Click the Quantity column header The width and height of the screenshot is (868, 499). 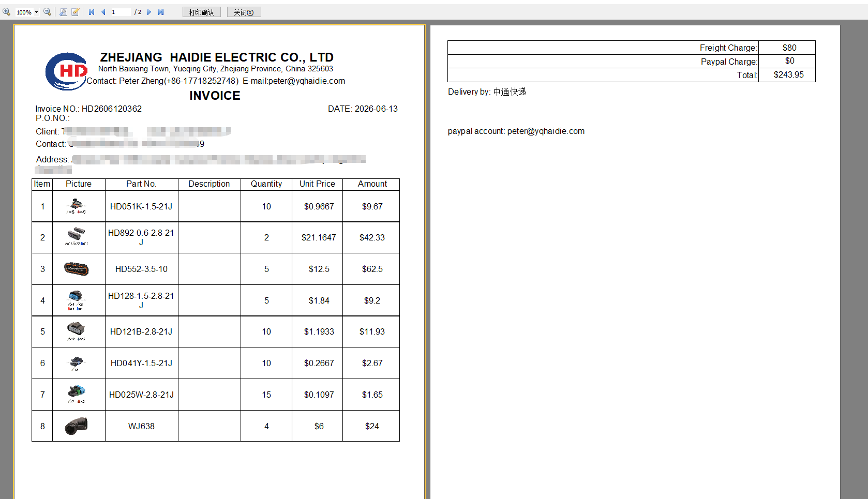[x=266, y=184]
